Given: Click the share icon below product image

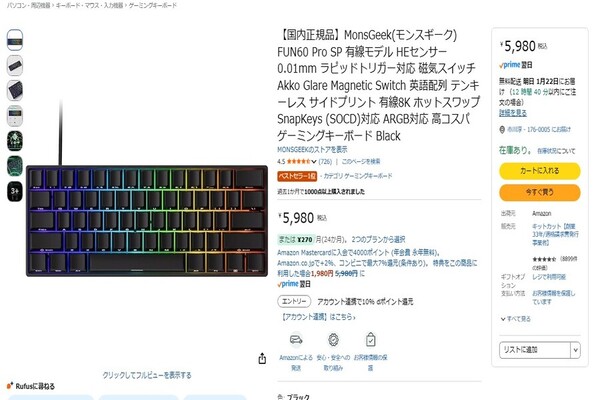Looking at the screenshot, I should [262, 358].
